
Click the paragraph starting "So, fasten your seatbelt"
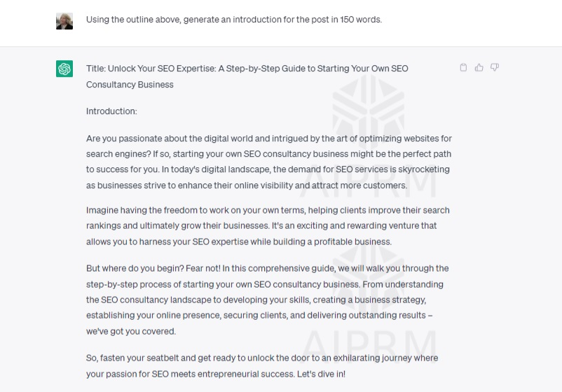coord(261,365)
